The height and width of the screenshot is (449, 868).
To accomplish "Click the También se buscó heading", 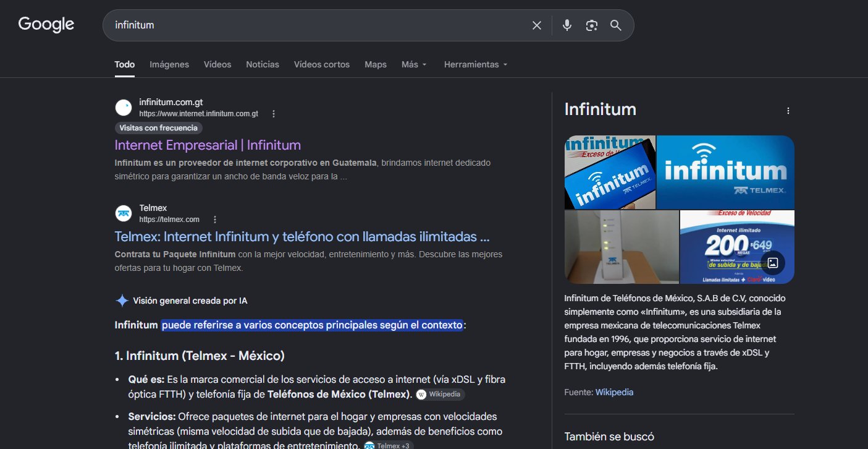I will point(609,437).
